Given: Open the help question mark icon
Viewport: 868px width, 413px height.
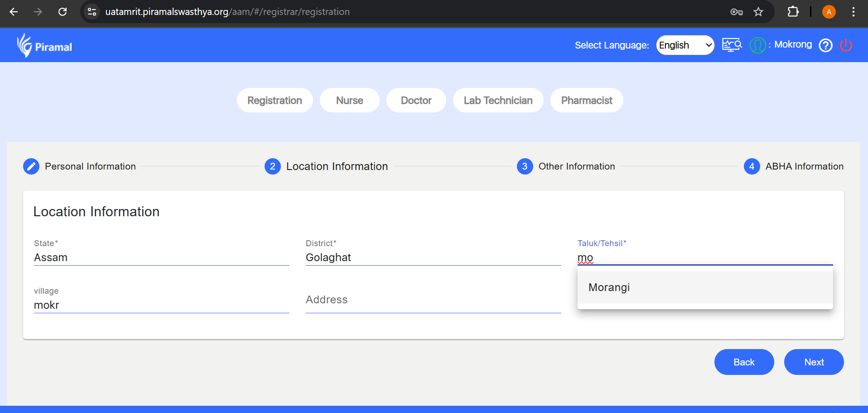Looking at the screenshot, I should [825, 45].
